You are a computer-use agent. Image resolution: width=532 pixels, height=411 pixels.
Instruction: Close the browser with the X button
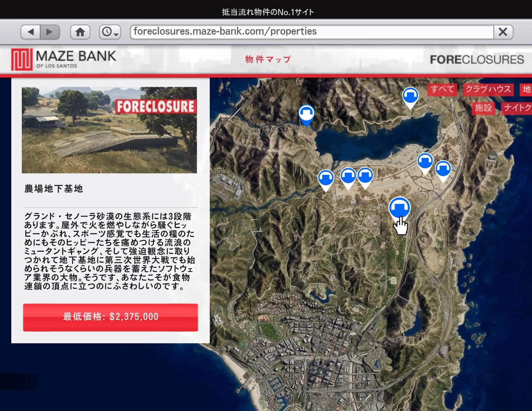click(x=503, y=32)
